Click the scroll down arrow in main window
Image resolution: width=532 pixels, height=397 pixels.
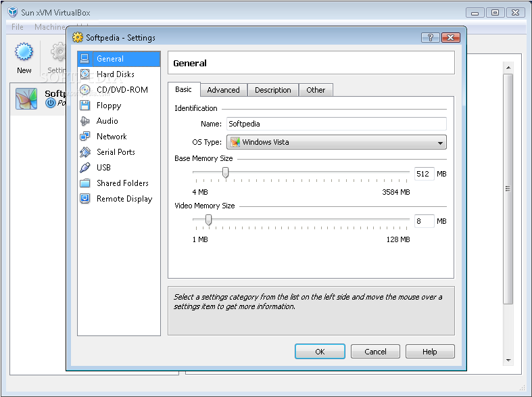coord(508,360)
